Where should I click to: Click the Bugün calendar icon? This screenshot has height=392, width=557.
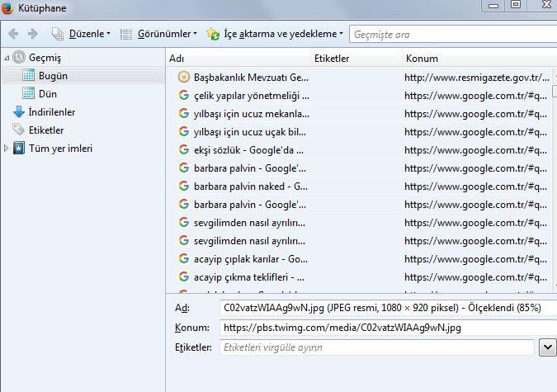click(28, 75)
